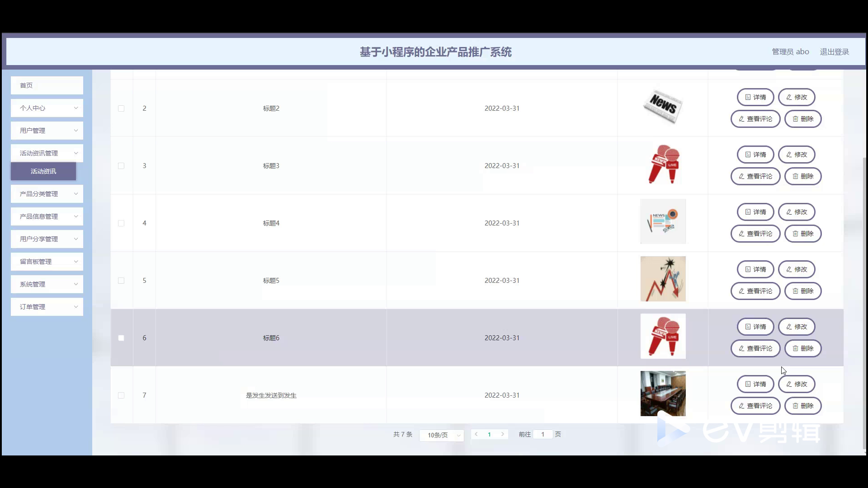The height and width of the screenshot is (488, 868).
Task: Check the checkbox for row 2
Action: coord(121,108)
